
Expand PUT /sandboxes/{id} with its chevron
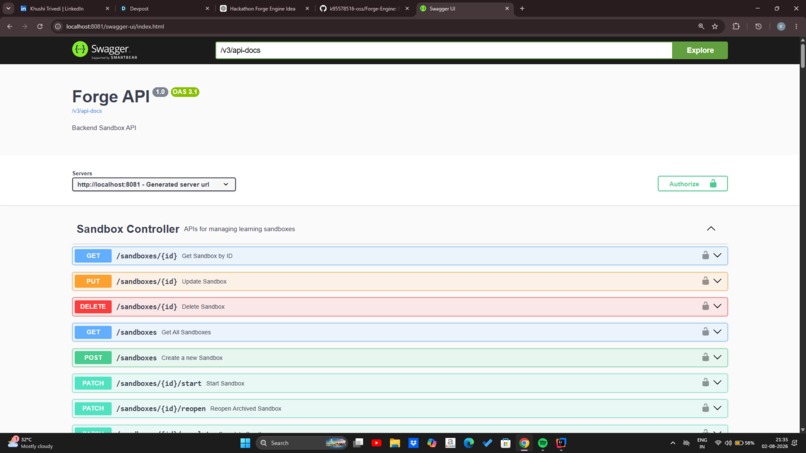pos(718,281)
